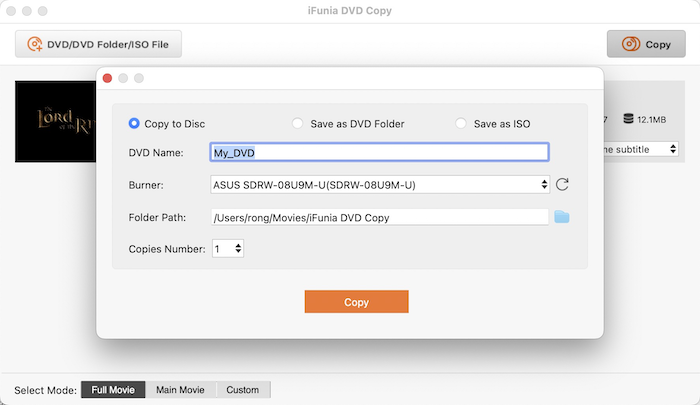Image resolution: width=700 pixels, height=405 pixels.
Task: Click the Folder Path text field
Action: [x=379, y=217]
